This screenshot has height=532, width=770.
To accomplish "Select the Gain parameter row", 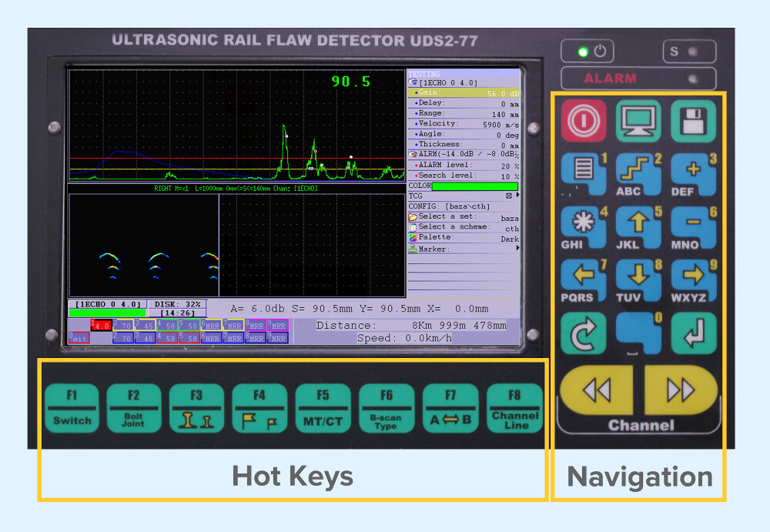I will coord(464,92).
